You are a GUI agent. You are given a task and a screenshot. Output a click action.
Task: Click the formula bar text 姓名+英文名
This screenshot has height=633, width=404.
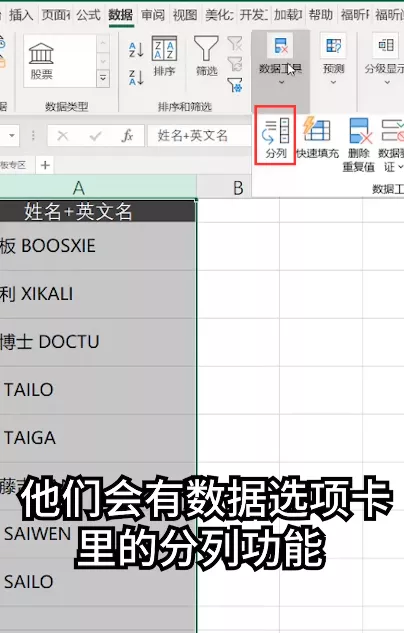(193, 136)
